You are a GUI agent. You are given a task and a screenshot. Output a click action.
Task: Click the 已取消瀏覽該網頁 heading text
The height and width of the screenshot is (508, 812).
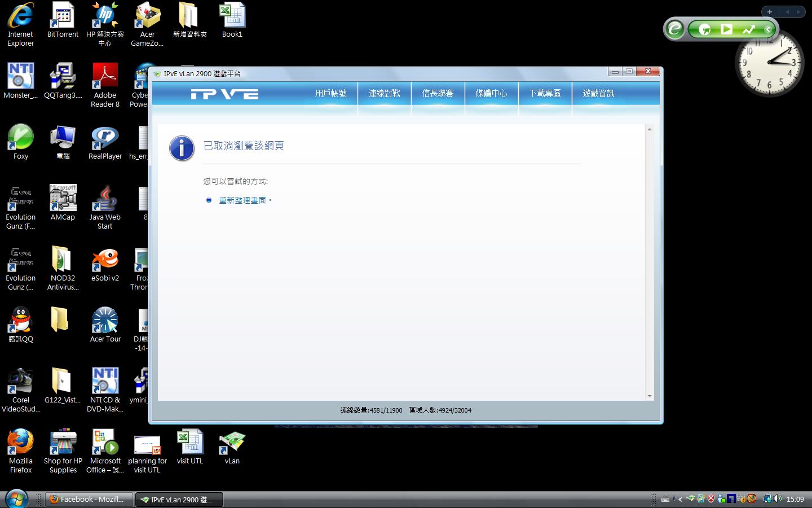[244, 146]
